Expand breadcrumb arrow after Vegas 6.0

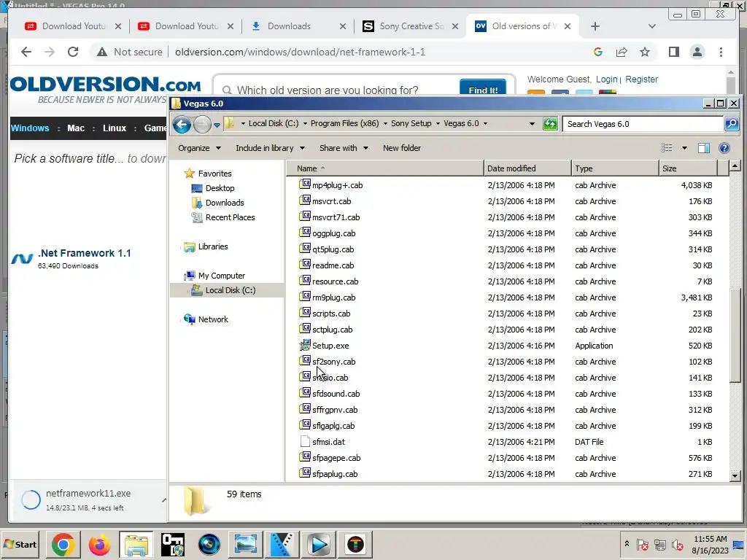point(485,124)
